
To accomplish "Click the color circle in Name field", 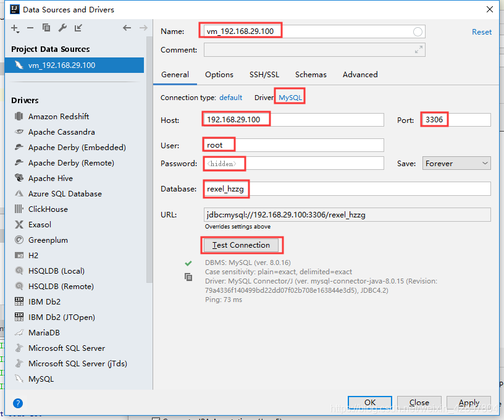I will (418, 32).
